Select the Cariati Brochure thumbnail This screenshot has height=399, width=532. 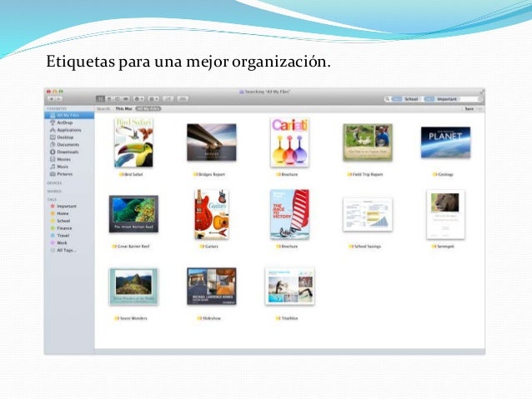click(289, 142)
